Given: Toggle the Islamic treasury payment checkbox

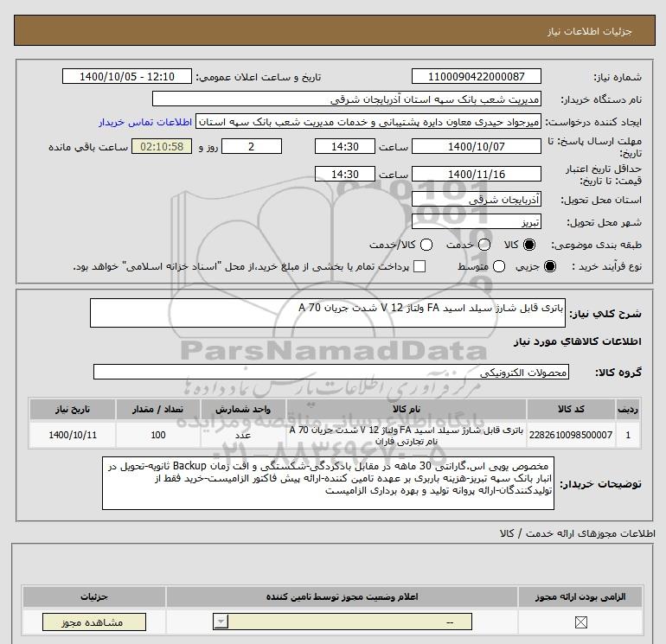Looking at the screenshot, I should tap(419, 266).
